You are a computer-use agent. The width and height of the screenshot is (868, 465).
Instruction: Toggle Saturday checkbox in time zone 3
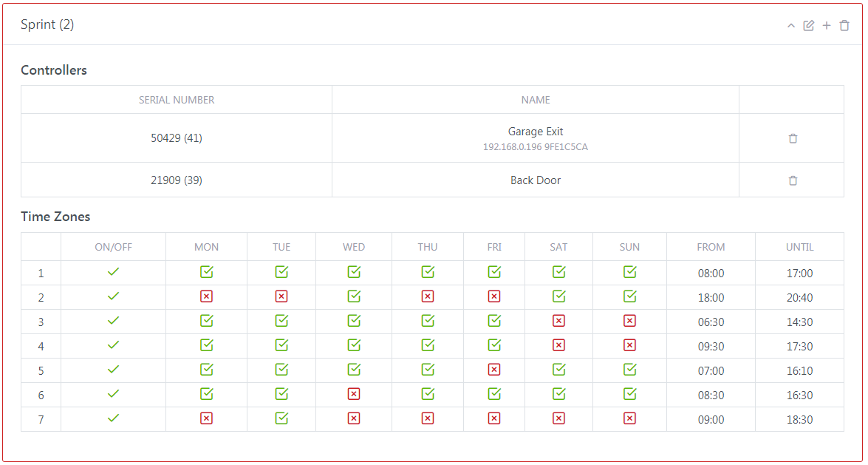[558, 321]
